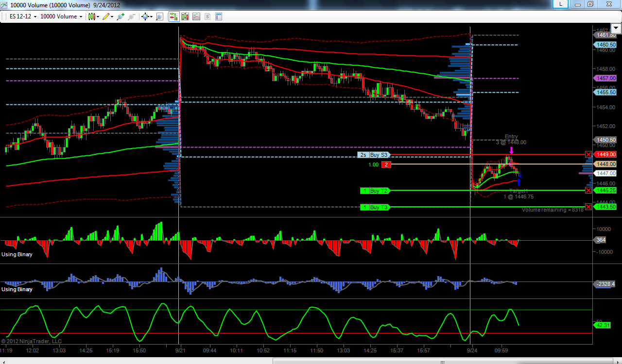Click the L link button in title bar
The width and height of the screenshot is (622, 364).
click(x=561, y=4)
